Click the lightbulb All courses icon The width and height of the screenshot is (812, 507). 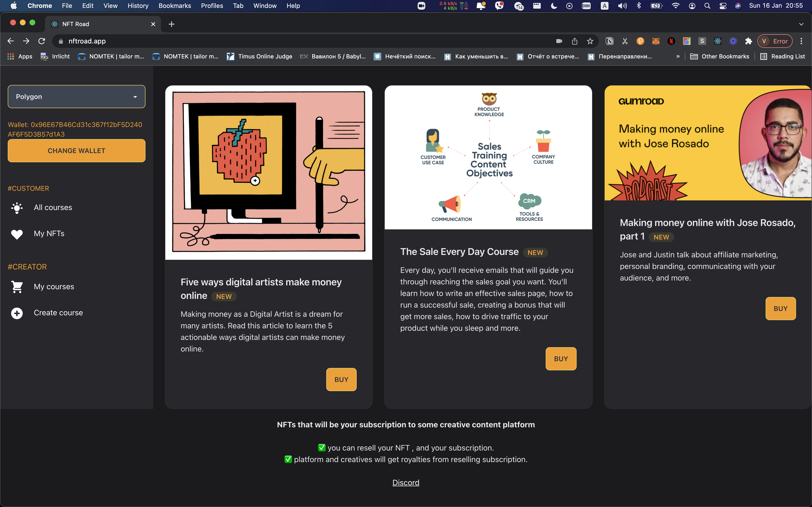tap(17, 208)
